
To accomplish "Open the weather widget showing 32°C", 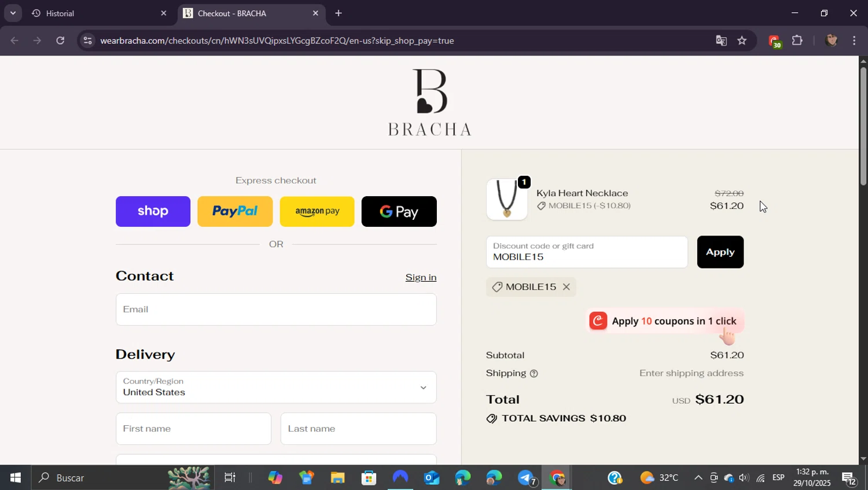I will pyautogui.click(x=659, y=478).
